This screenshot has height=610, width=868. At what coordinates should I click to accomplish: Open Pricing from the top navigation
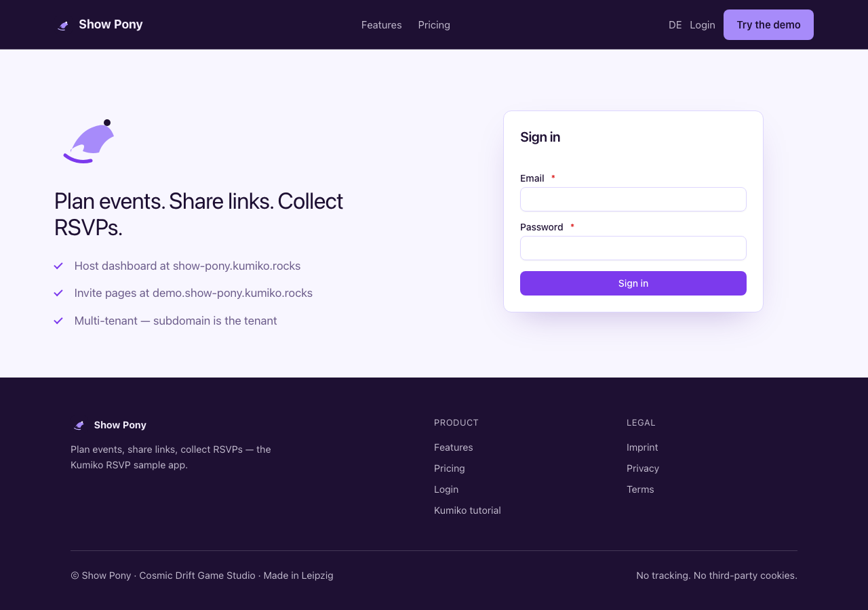pos(434,25)
